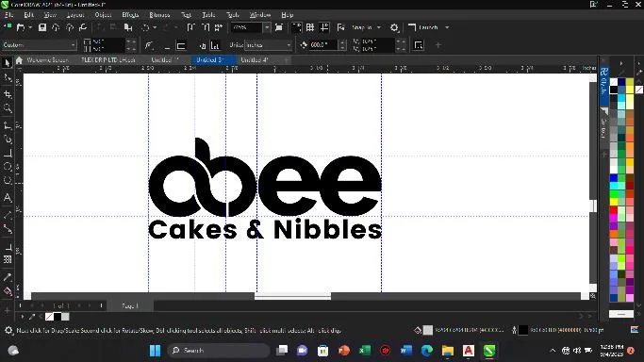Toggle Show Guidelines button

(x=324, y=27)
